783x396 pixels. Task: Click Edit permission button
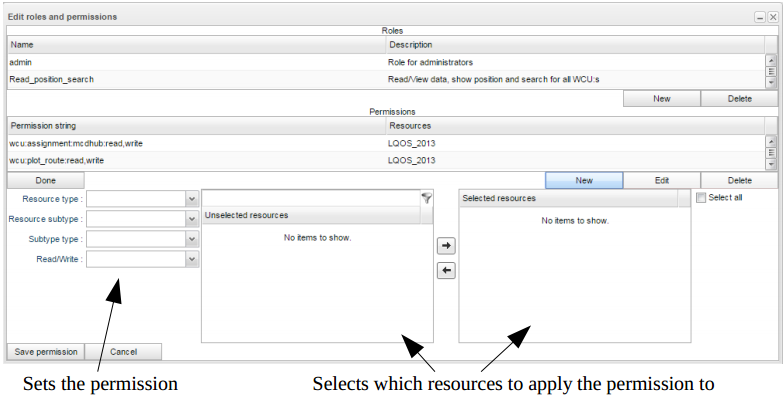(x=662, y=181)
